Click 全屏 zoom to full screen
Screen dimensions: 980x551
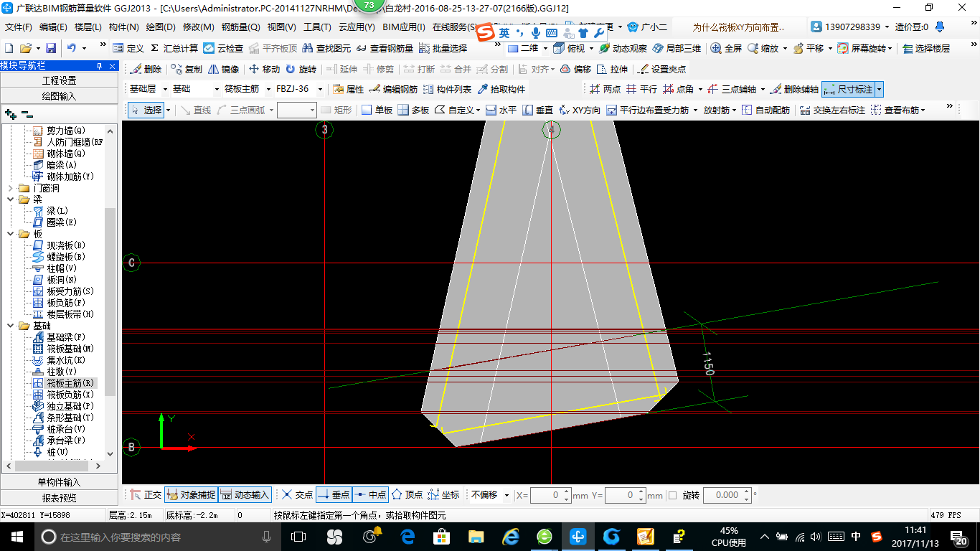[x=726, y=48]
